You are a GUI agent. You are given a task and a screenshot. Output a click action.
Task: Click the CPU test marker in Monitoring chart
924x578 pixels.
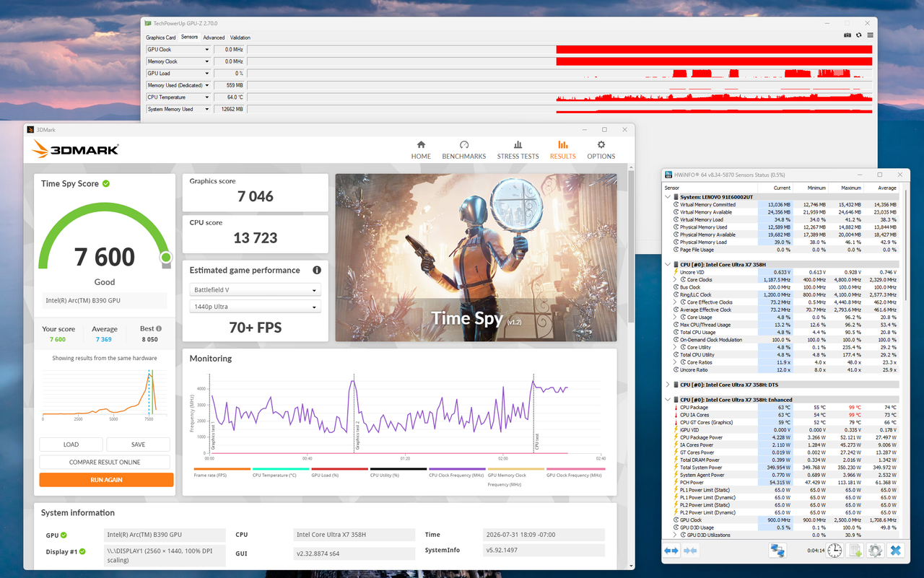535,413
